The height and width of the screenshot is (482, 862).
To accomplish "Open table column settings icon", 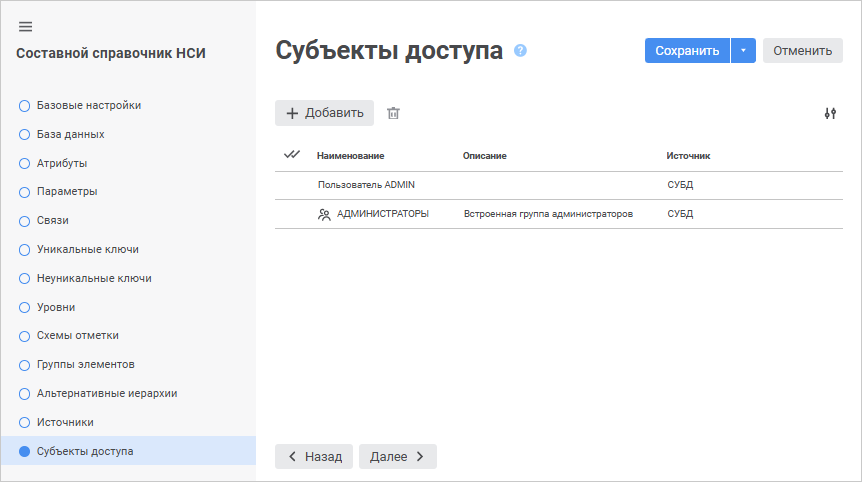I will coord(830,114).
